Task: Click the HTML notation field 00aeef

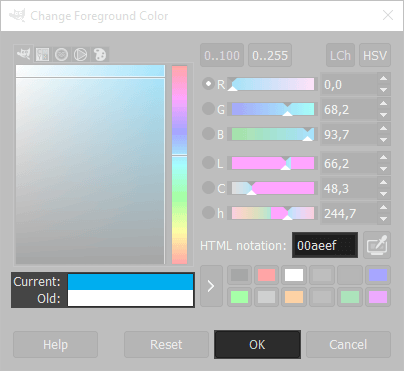Action: 325,245
